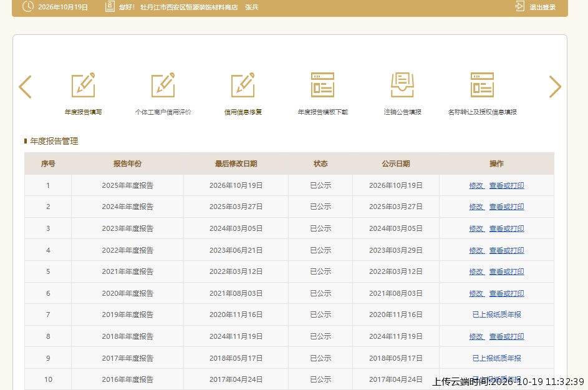
Task: Click 已上报纸质年报 in the 2019年年度报告 row
Action: (x=496, y=314)
